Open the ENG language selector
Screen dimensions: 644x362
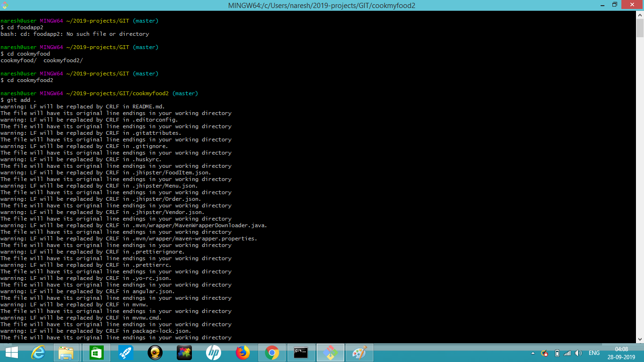tap(594, 353)
